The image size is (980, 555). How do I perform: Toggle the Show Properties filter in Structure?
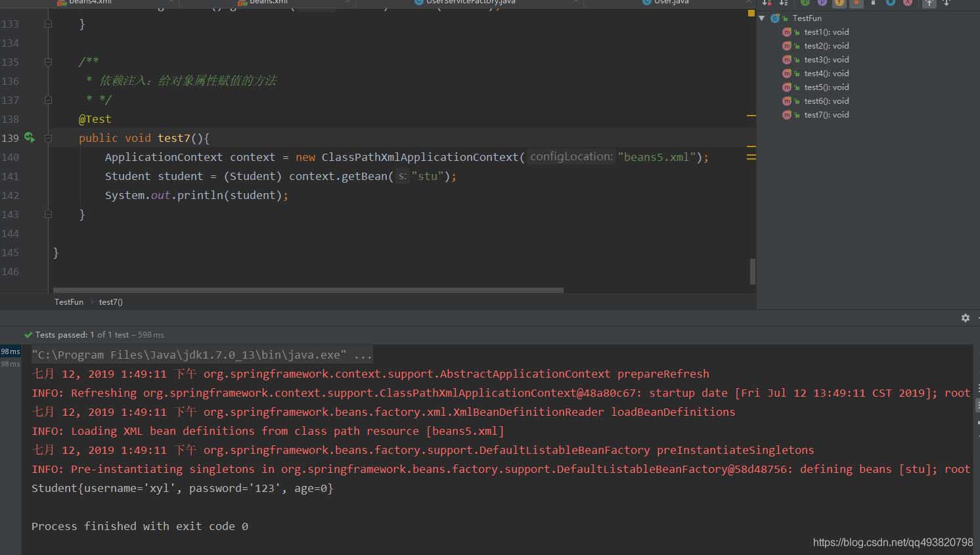pyautogui.click(x=822, y=3)
